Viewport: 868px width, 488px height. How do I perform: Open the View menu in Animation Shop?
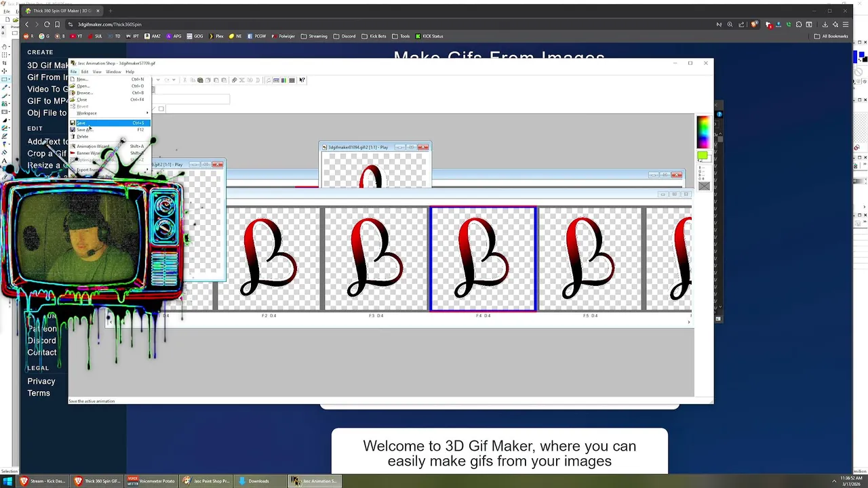97,72
